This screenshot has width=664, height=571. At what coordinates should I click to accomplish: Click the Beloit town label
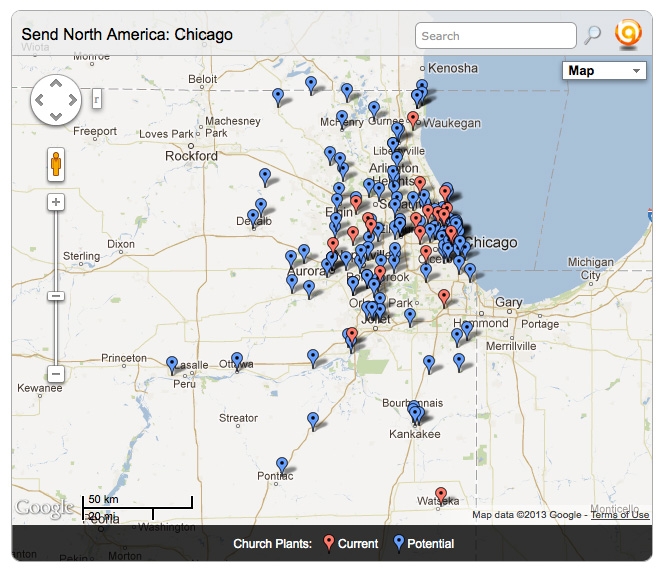coord(202,79)
